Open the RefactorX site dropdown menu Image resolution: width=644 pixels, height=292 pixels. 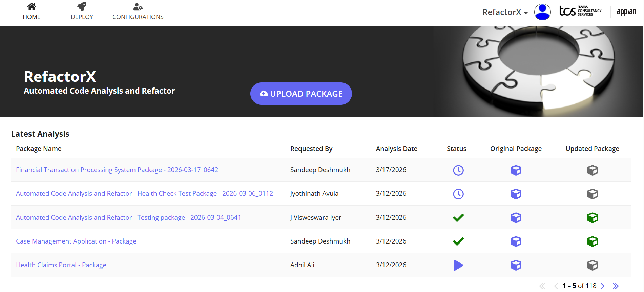click(505, 12)
